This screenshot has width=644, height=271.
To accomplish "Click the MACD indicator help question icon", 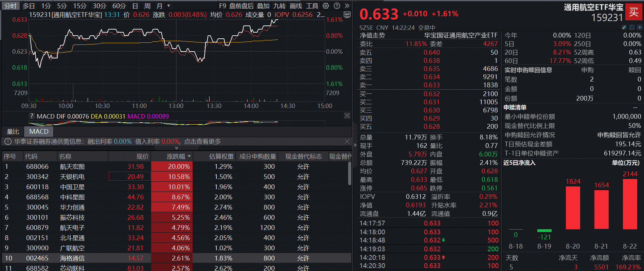I will [x=32, y=116].
